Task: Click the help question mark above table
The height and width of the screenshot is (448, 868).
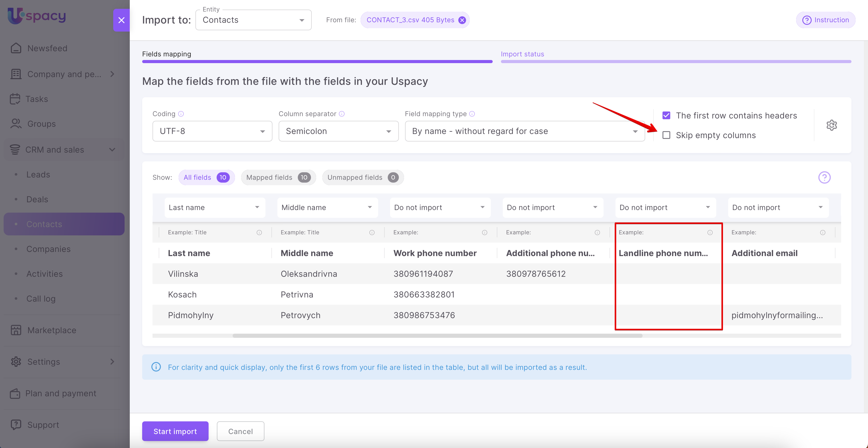Action: [824, 177]
